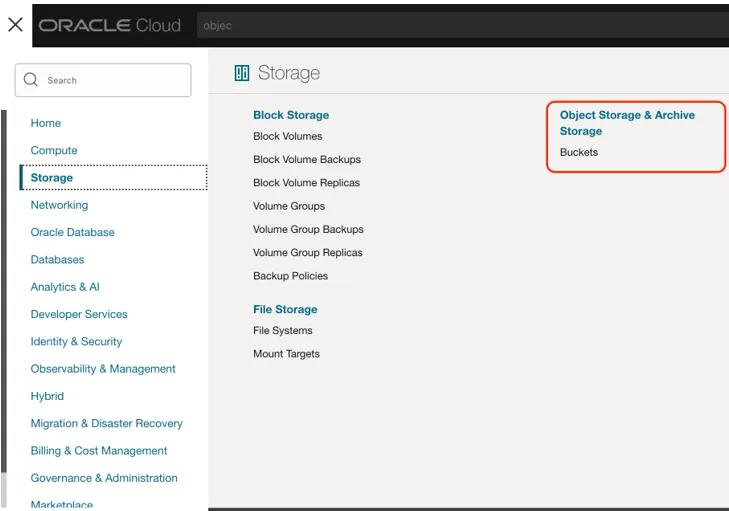Open Backup Policies
The height and width of the screenshot is (511, 729).
291,276
